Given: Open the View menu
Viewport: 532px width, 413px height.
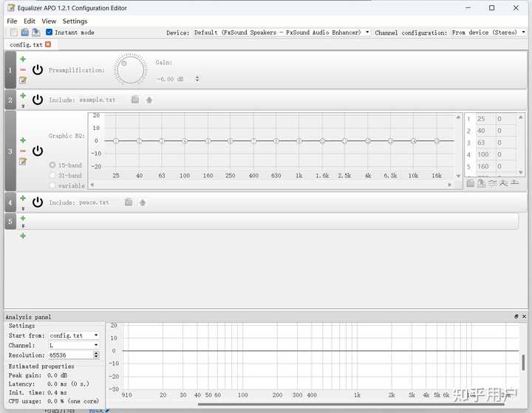Looking at the screenshot, I should click(x=49, y=21).
